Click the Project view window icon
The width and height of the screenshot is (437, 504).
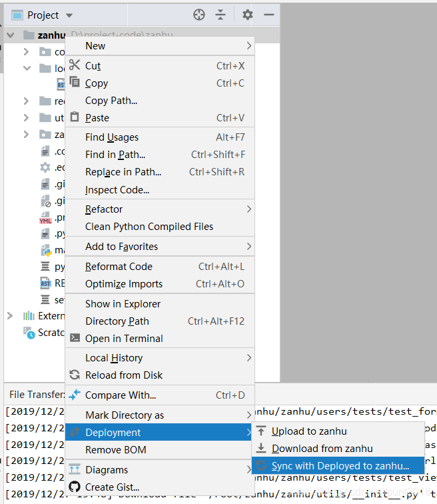17,15
